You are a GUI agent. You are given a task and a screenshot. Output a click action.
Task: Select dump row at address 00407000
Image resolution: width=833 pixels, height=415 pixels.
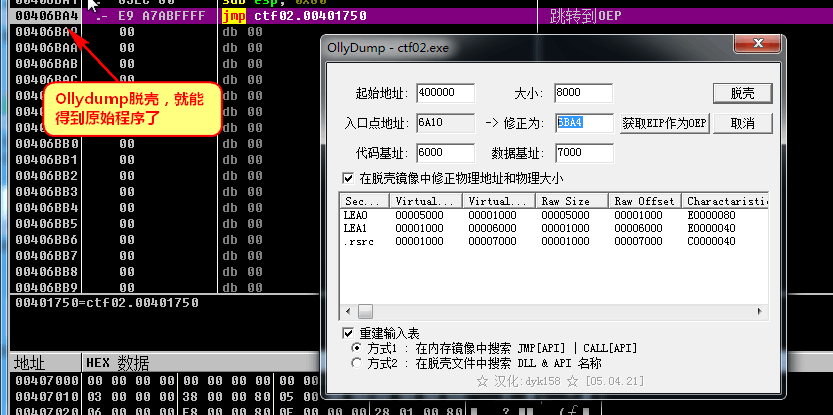tap(165, 380)
